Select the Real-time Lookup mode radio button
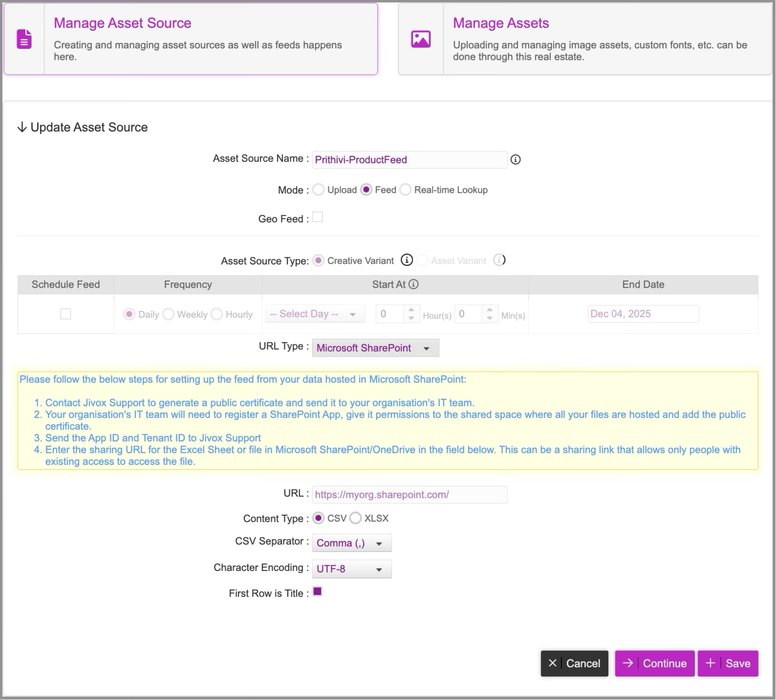This screenshot has height=700, width=776. coord(405,190)
